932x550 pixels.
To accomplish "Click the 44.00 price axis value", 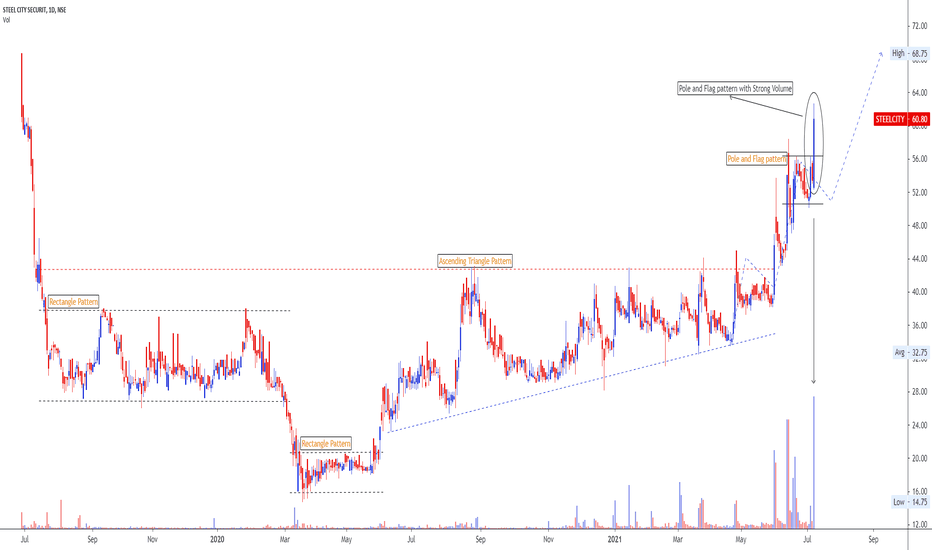I will 919,259.
